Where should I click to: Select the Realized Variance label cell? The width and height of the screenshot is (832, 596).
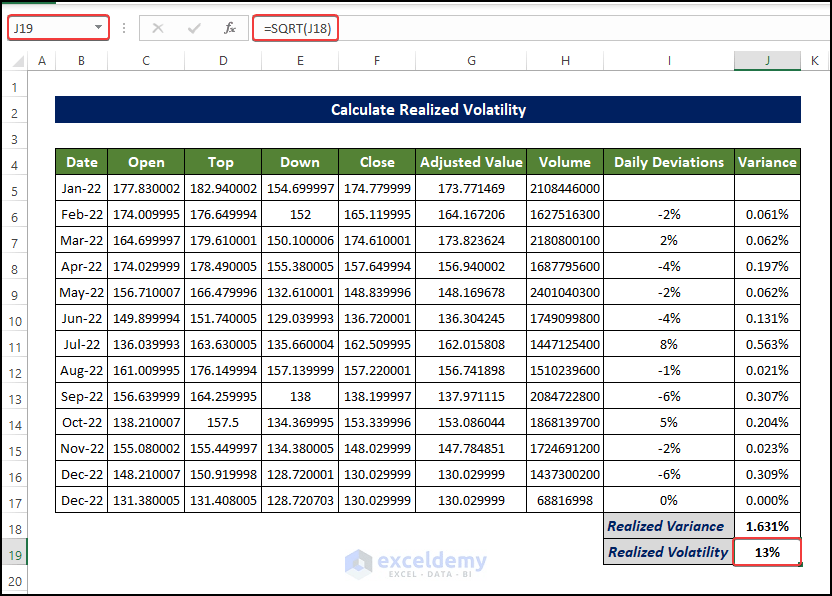point(668,526)
